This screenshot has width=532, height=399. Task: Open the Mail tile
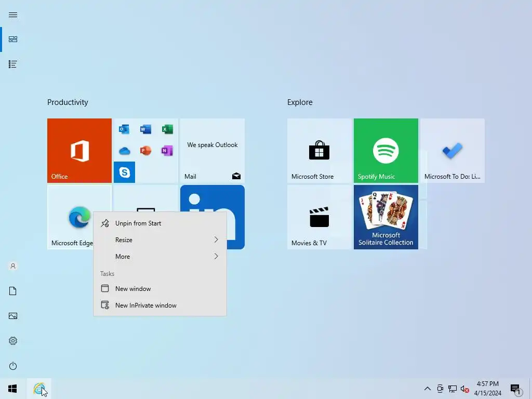click(x=212, y=151)
